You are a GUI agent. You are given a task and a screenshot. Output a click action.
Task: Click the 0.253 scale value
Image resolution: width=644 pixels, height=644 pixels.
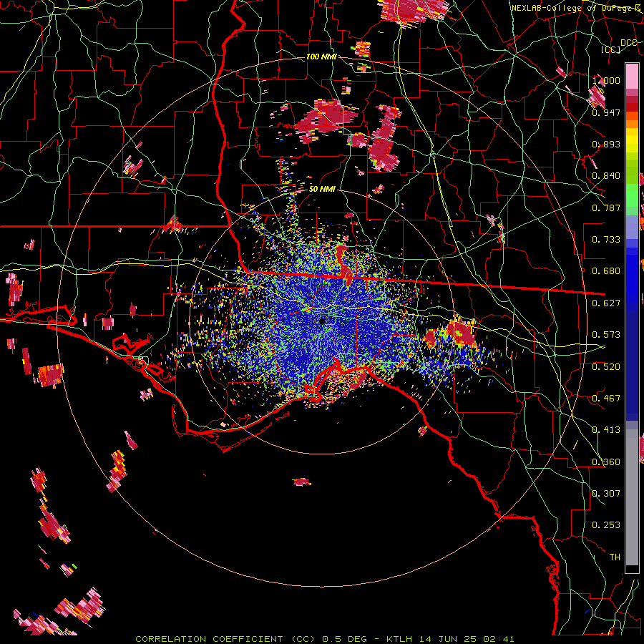point(606,525)
